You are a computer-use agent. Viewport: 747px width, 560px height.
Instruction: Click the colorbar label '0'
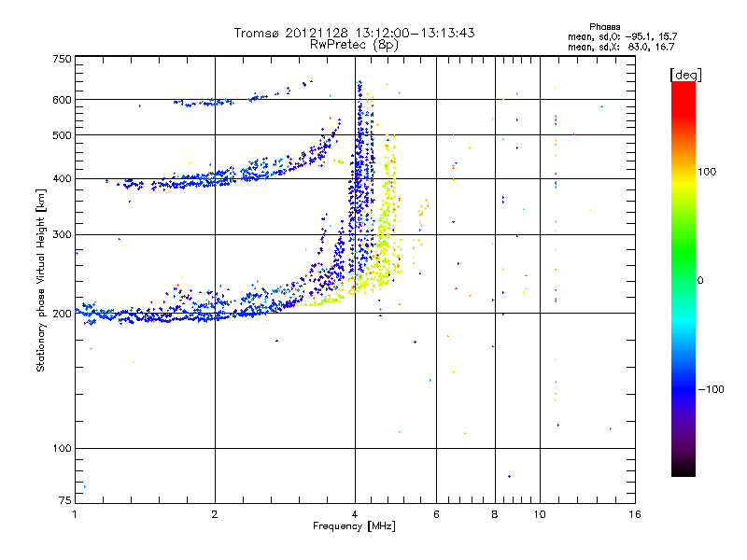700,281
